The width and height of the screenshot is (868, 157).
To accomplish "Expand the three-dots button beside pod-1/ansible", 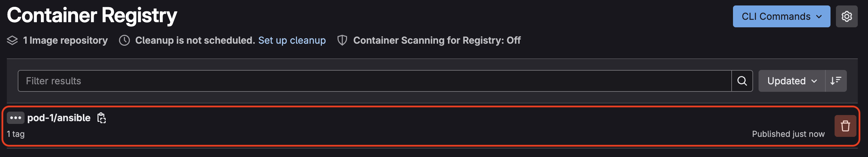I will tap(16, 118).
